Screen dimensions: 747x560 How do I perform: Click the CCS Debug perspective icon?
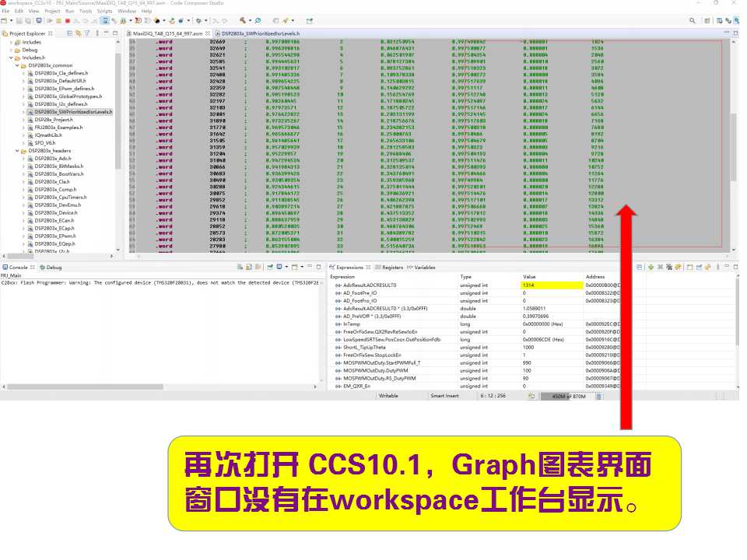(x=737, y=21)
